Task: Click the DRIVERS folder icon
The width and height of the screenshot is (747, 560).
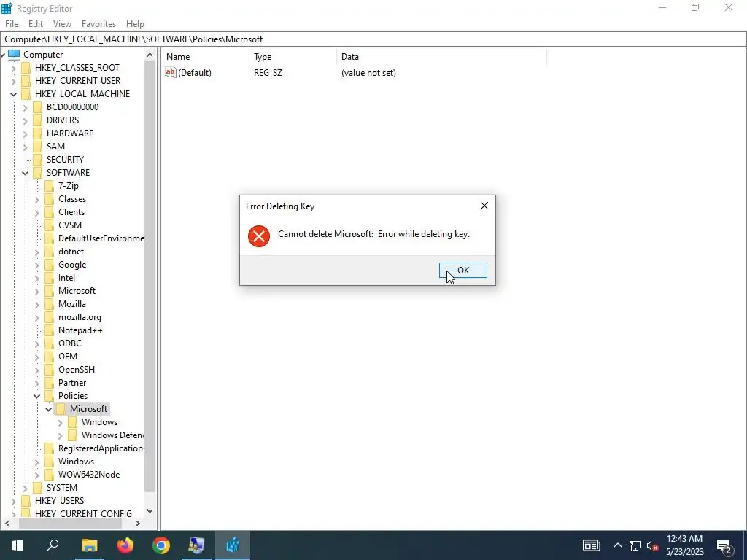Action: click(38, 120)
